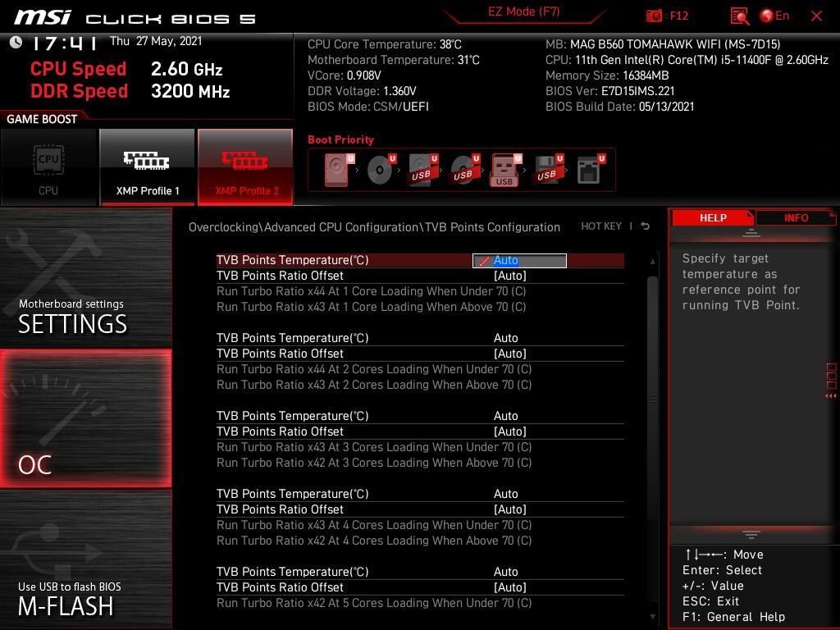Screen dimensions: 840x630
Task: Toggle the CPU Game Boost button
Action: (48, 167)
